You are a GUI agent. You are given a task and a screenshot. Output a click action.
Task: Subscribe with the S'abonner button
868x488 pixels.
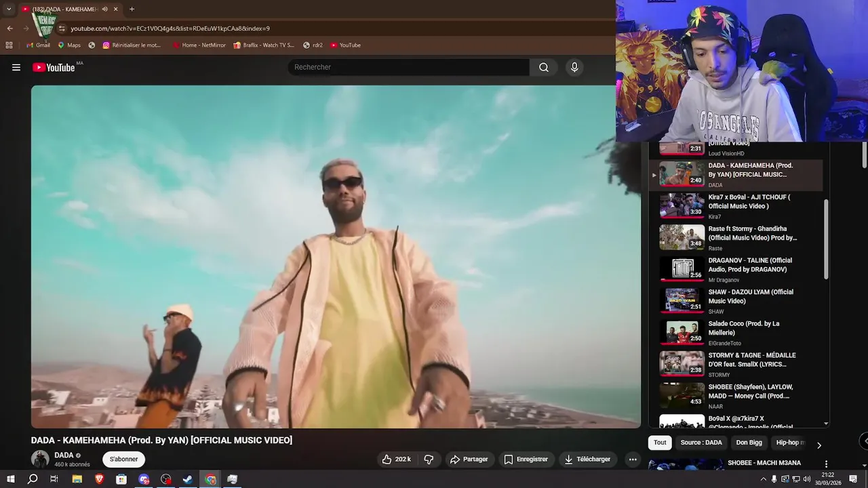tap(123, 459)
